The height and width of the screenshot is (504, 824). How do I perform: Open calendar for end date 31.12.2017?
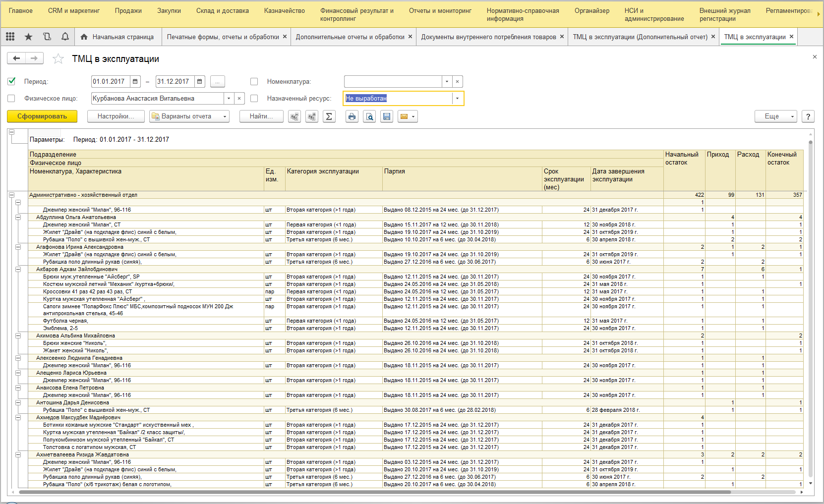[x=199, y=81]
